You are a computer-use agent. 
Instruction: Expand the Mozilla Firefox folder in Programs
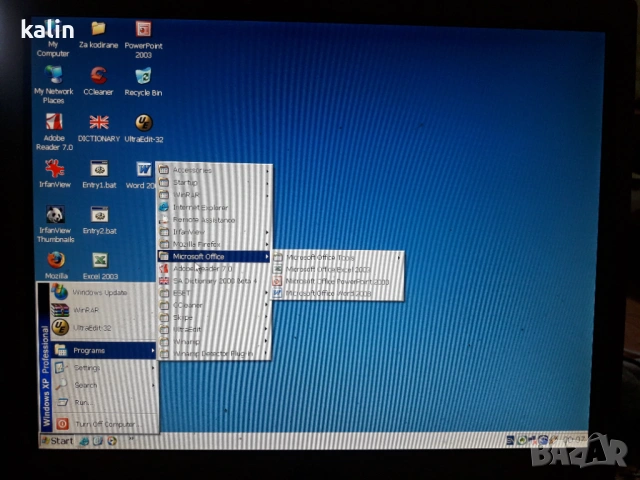(x=215, y=244)
